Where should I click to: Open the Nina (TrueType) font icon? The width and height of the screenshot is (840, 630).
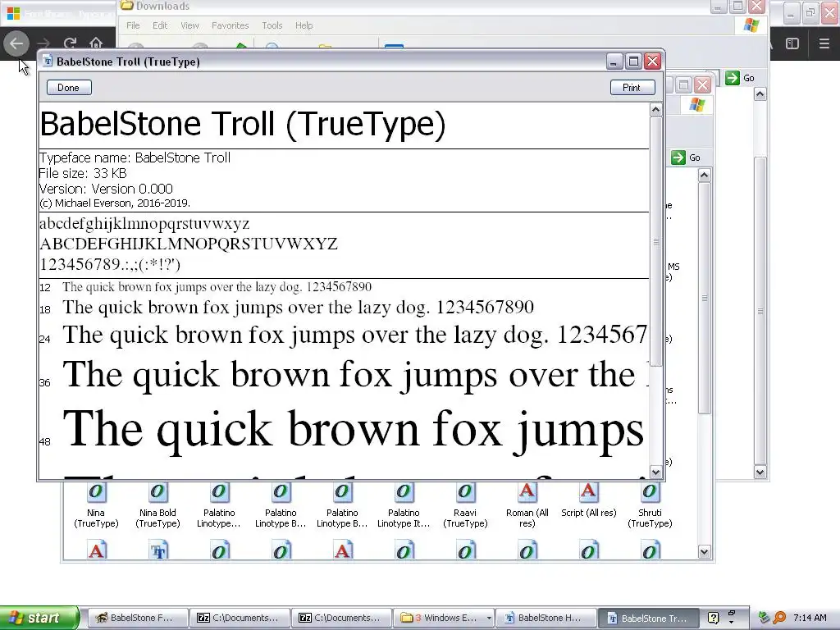tap(97, 491)
